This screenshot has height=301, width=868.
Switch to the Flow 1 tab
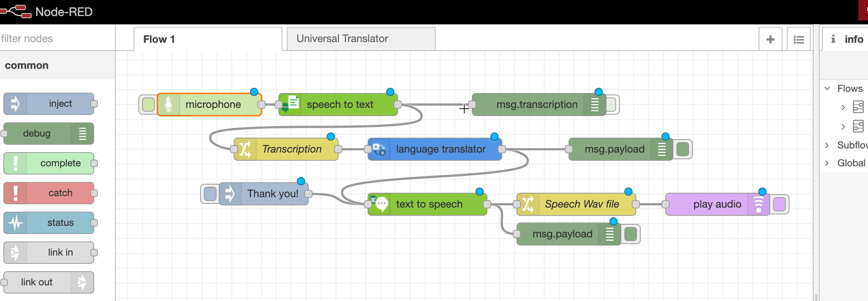[x=208, y=39]
